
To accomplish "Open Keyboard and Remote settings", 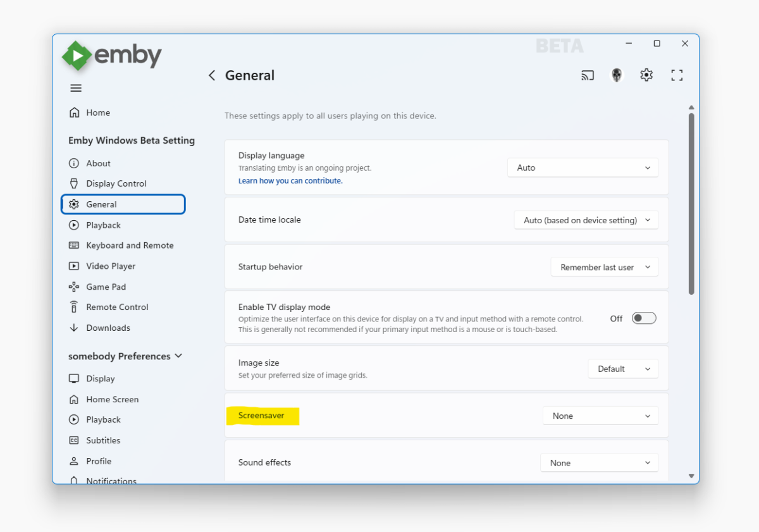I will [x=123, y=245].
